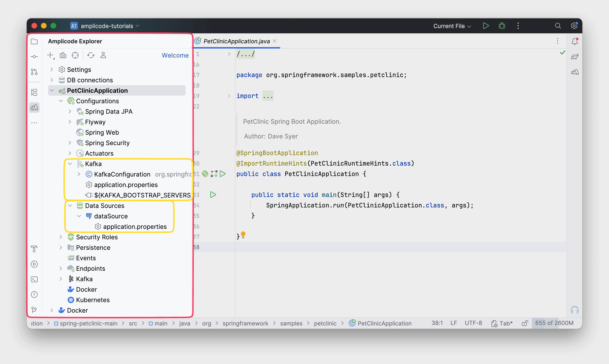The height and width of the screenshot is (364, 609).
Task: Open Search Everywhere magnifier
Action: tap(558, 26)
